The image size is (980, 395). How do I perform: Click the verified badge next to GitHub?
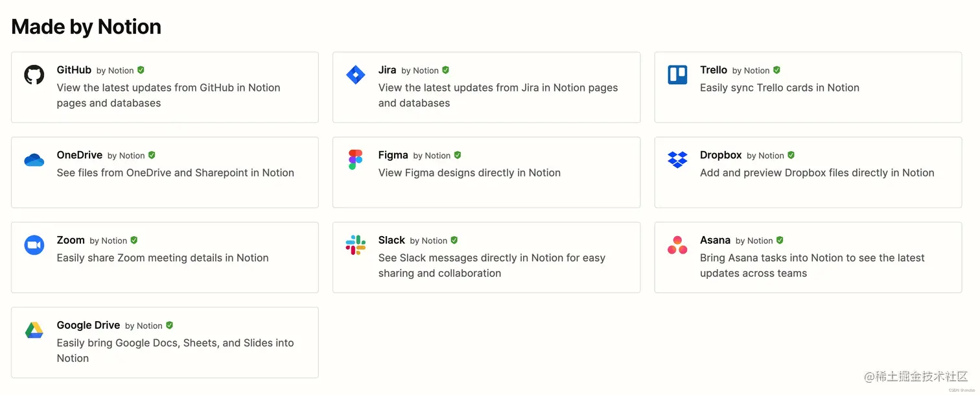[141, 70]
